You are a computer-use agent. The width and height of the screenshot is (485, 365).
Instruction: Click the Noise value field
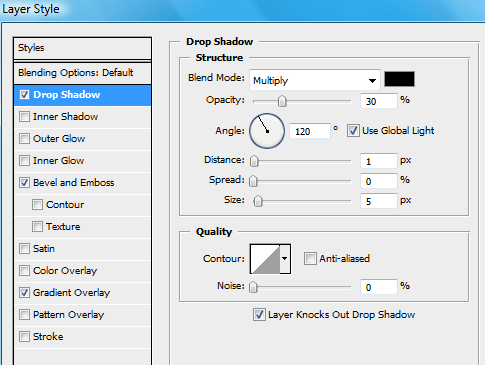click(379, 287)
